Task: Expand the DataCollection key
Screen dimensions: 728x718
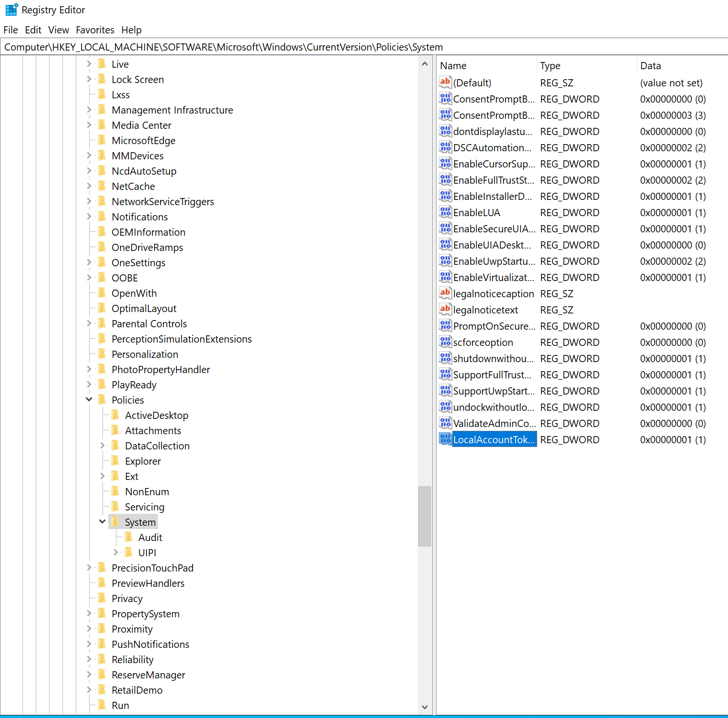Action: tap(102, 446)
